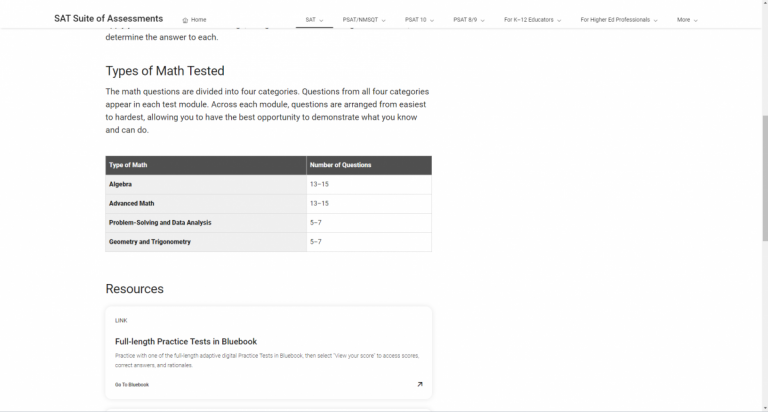The image size is (768, 412).
Task: Click the LINK label on the card
Action: [121, 320]
